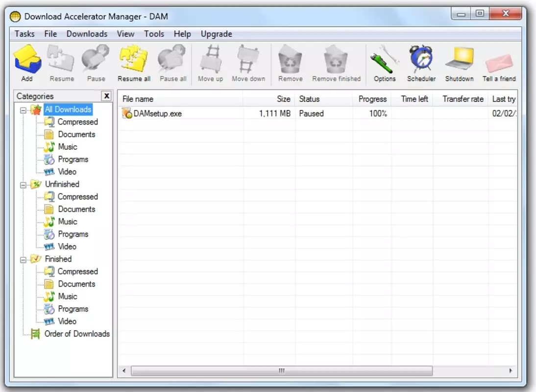
Task: Select Video under Unfinished
Action: click(67, 246)
